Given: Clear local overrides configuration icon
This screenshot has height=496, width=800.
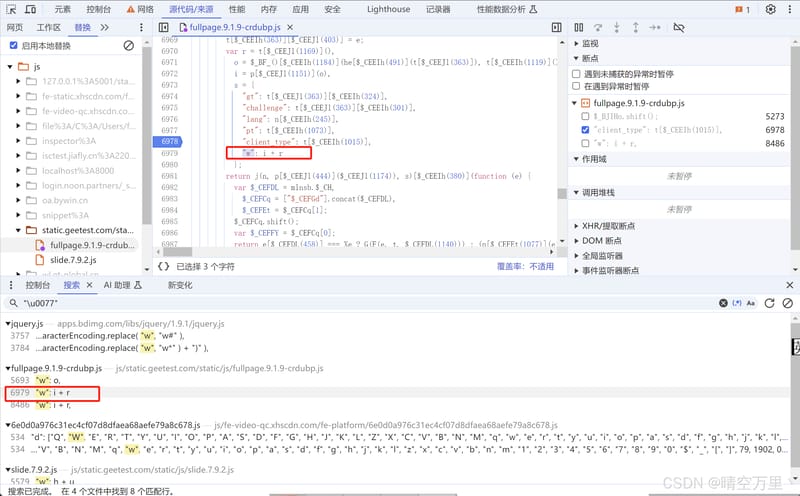Looking at the screenshot, I should (x=129, y=46).
